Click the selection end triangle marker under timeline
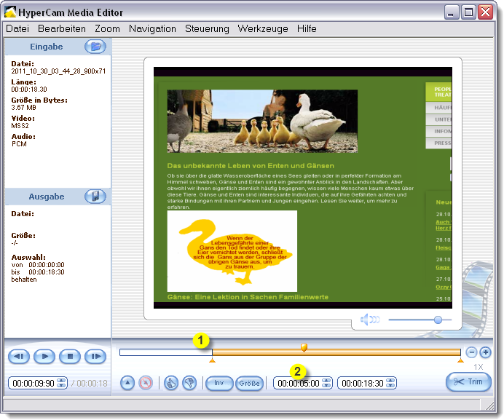 (x=460, y=361)
